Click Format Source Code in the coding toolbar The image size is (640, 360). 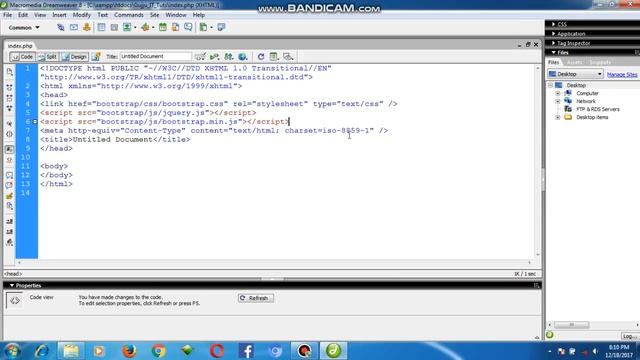coord(9,242)
